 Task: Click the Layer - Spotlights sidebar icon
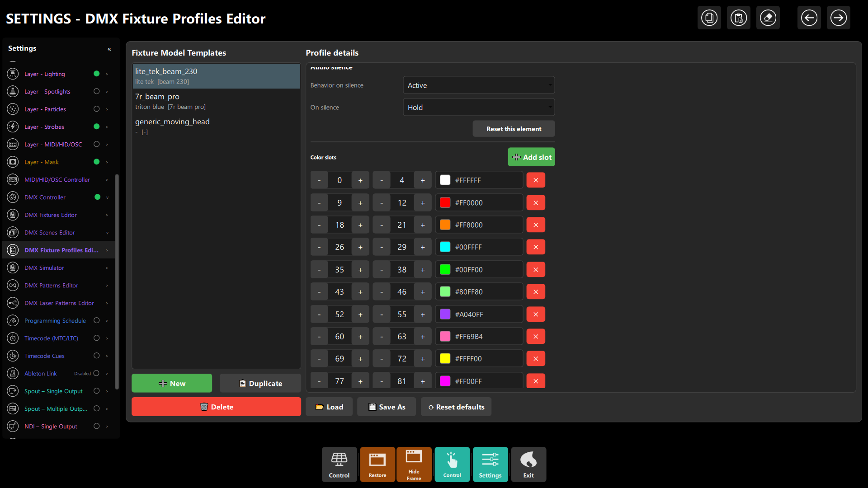[13, 91]
